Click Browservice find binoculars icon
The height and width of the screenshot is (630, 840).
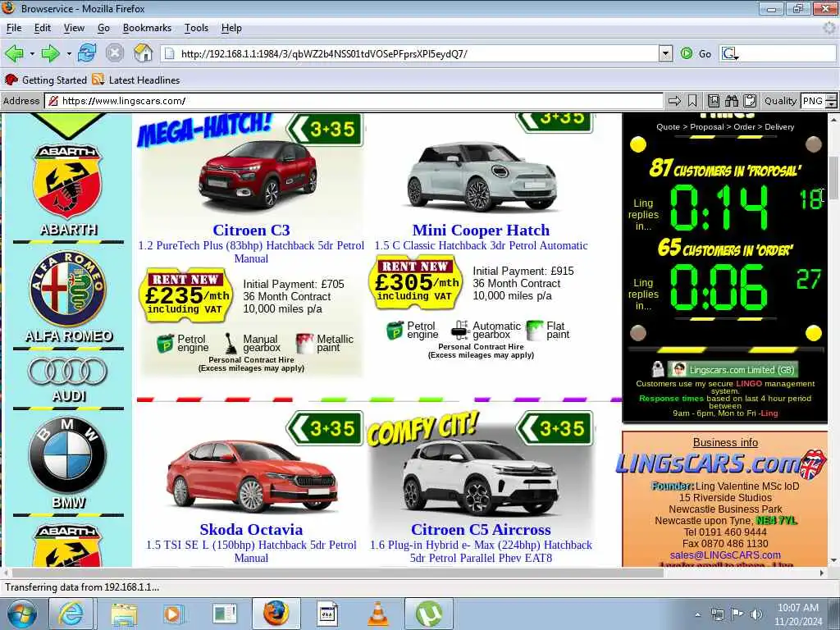(x=732, y=101)
